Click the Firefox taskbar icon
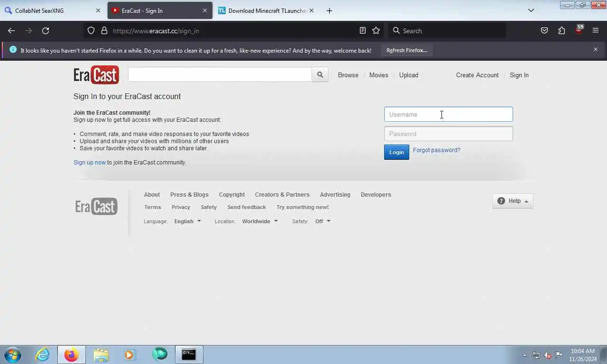 (72, 355)
